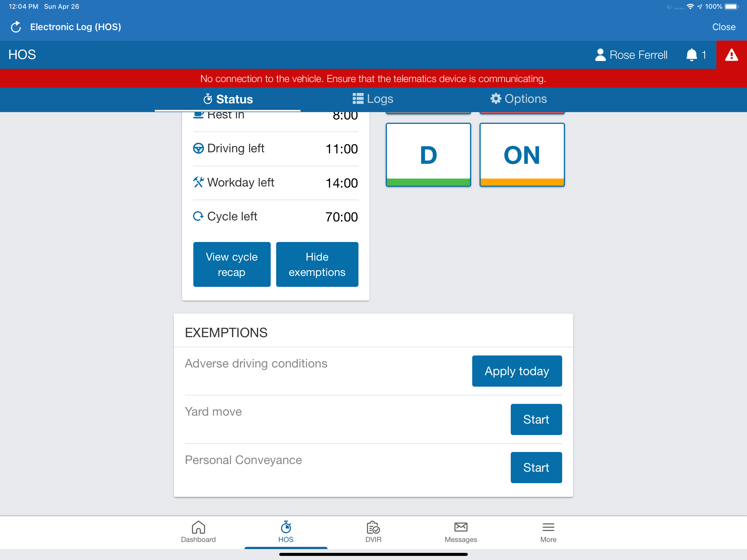747x560 pixels.
Task: Tap the stopwatch icon in the Status tab
Action: tap(208, 99)
